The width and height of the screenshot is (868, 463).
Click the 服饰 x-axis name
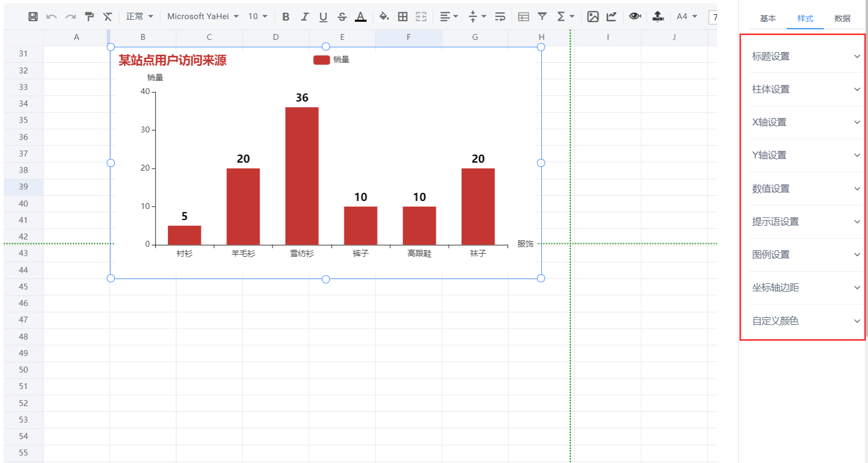tap(525, 244)
